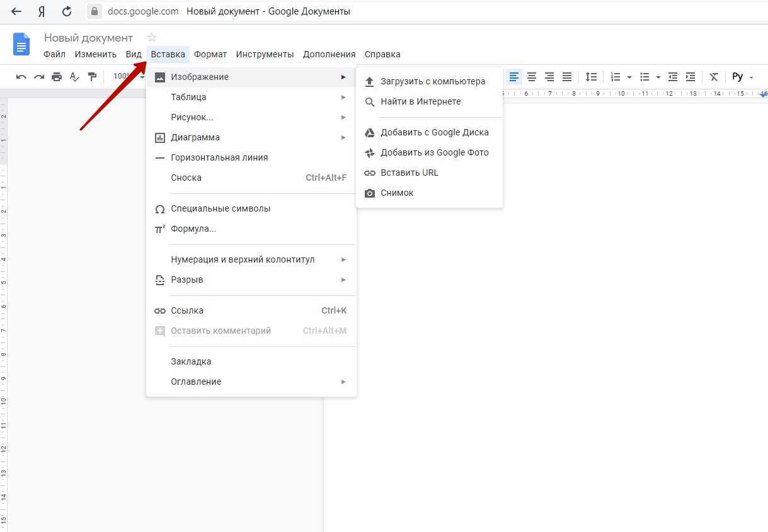The height and width of the screenshot is (532, 768).
Task: Insert Горизонтальная линия
Action: pyautogui.click(x=251, y=157)
